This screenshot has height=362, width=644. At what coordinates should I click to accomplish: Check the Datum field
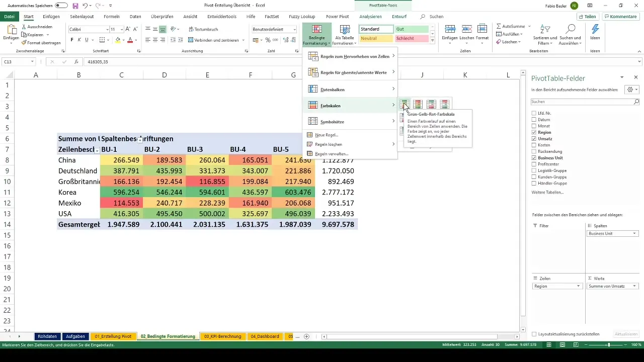pos(534,120)
